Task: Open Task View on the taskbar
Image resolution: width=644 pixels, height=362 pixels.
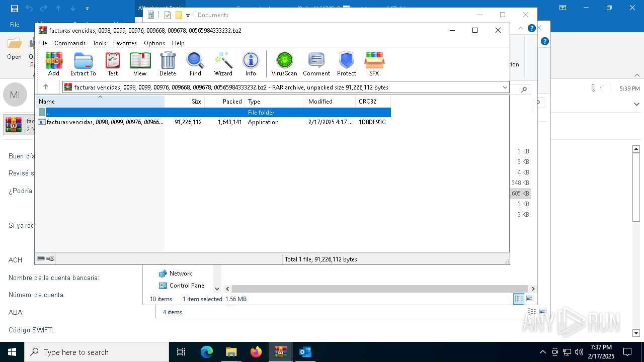Action: pyautogui.click(x=181, y=352)
